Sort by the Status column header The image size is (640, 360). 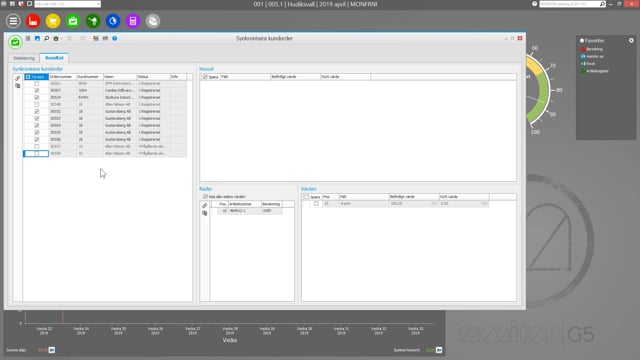tap(153, 77)
